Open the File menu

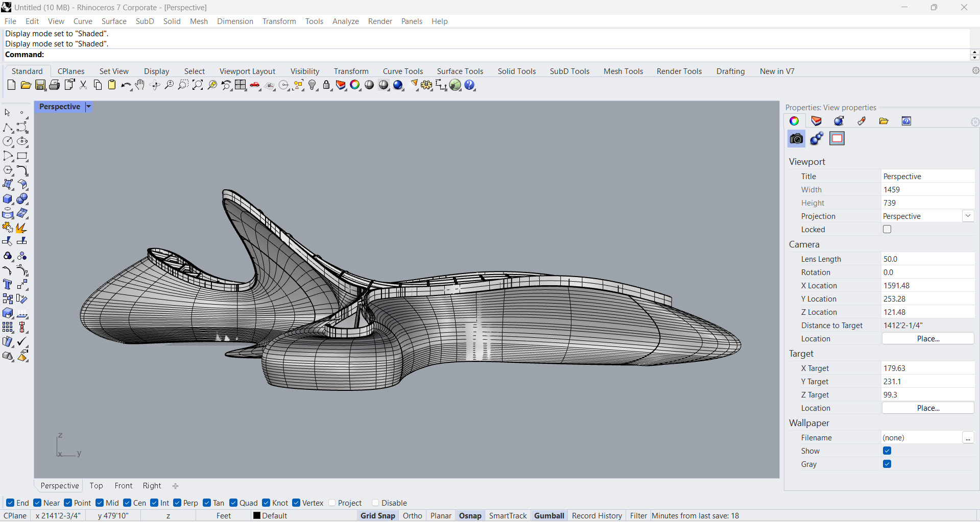point(10,21)
